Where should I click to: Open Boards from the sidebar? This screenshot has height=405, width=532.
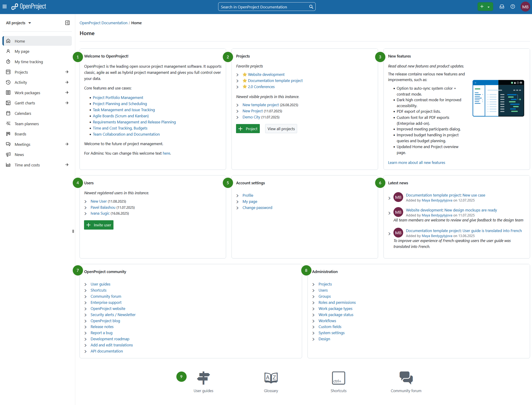[x=20, y=134]
